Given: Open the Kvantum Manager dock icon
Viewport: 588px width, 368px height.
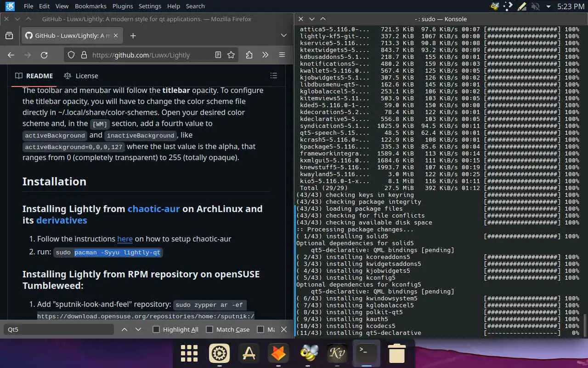Looking at the screenshot, I should tap(337, 353).
